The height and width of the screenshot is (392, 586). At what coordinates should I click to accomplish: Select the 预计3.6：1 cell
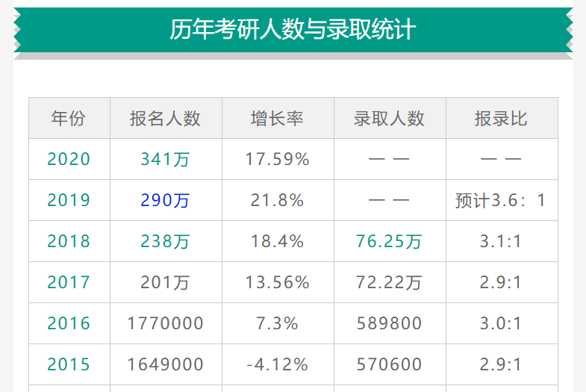[x=501, y=200]
